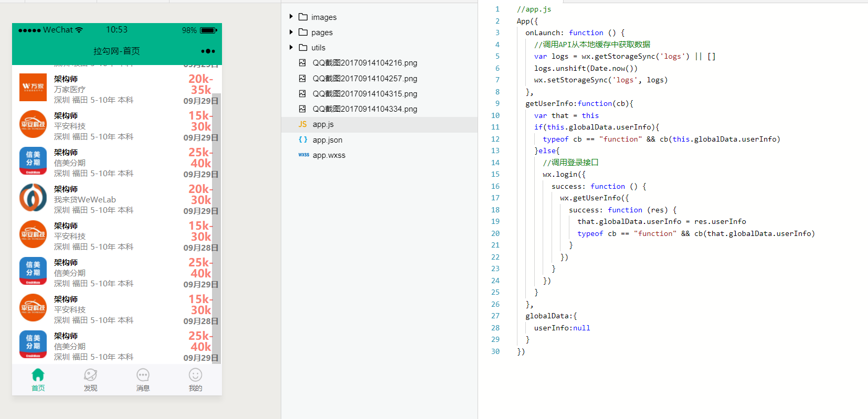Image resolution: width=868 pixels, height=419 pixels.
Task: Click line number 9 in editor
Action: coord(497,103)
